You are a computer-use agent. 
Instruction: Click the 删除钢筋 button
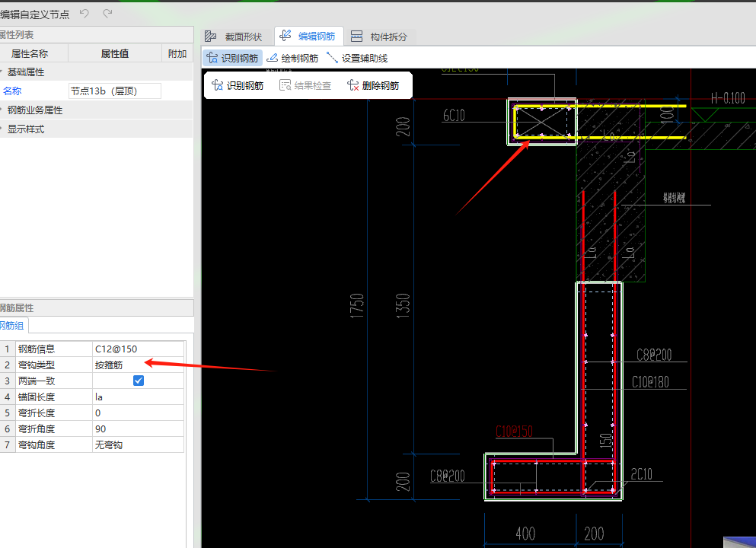(x=373, y=85)
